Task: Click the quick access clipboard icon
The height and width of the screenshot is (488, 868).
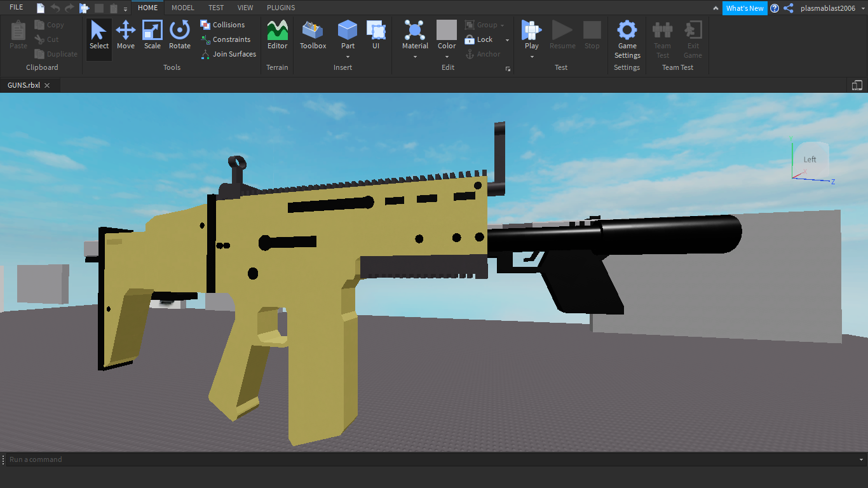Action: [113, 8]
